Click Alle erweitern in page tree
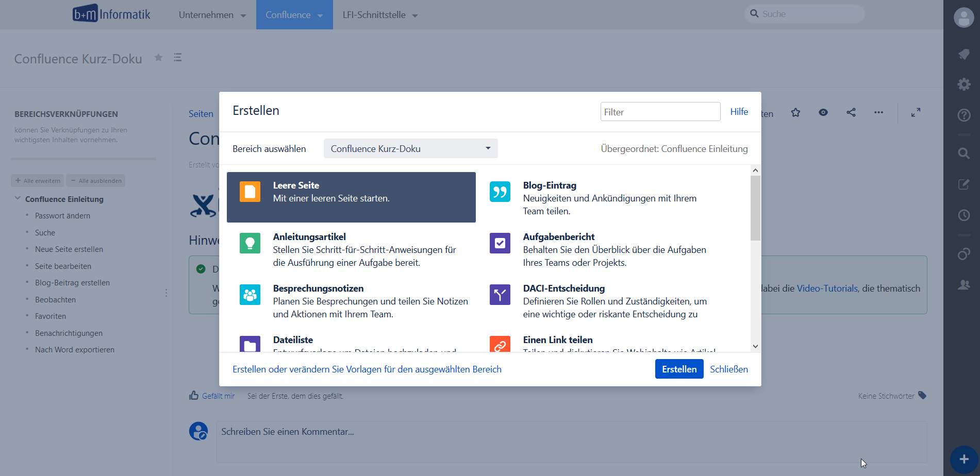 pos(37,181)
